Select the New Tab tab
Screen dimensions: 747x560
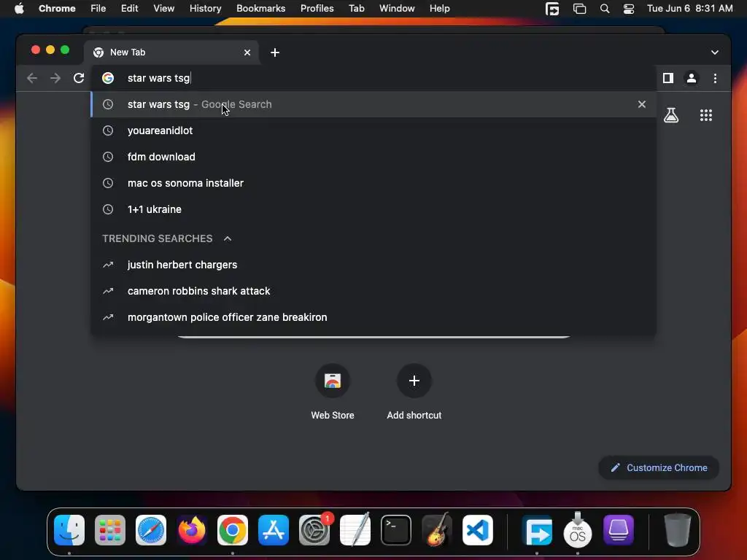(x=171, y=52)
